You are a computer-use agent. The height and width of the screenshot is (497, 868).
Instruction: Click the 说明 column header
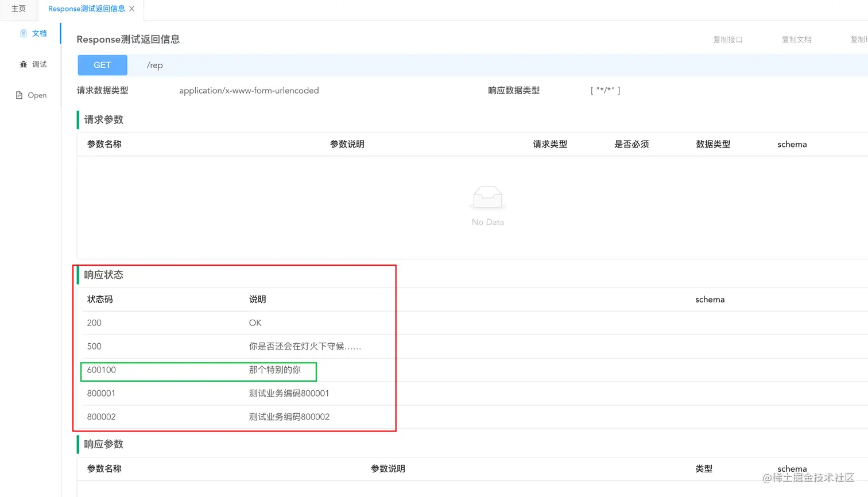coord(258,299)
